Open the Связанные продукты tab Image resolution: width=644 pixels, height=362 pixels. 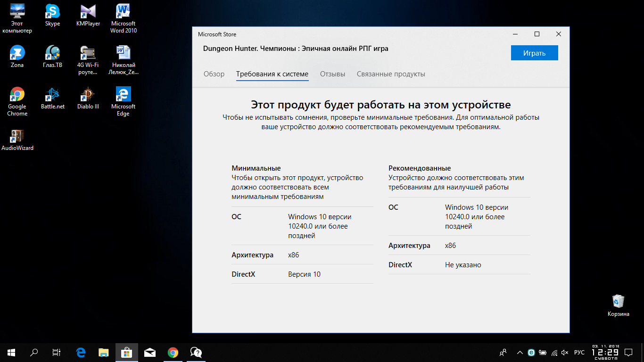(391, 74)
